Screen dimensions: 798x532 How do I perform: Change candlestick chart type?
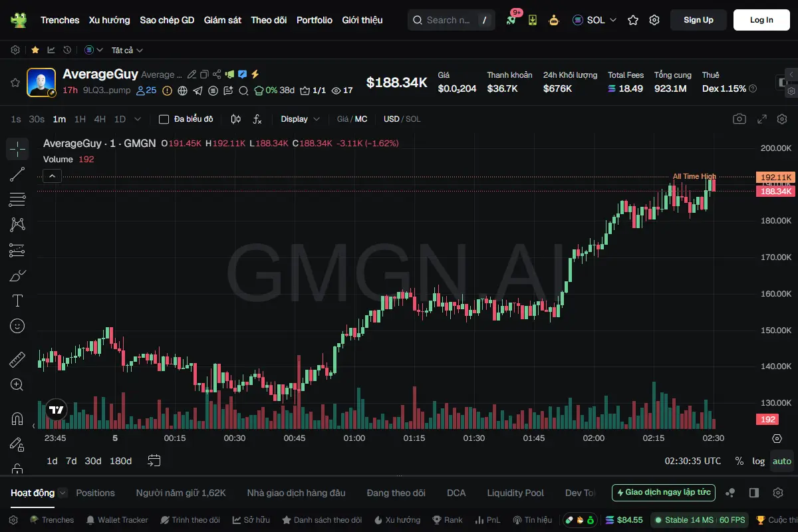235,119
